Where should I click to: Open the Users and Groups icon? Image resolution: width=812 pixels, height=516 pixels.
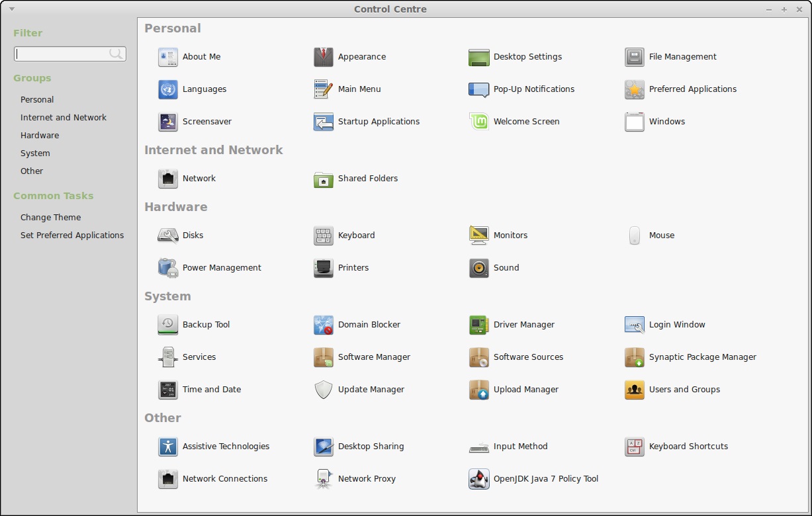click(635, 390)
